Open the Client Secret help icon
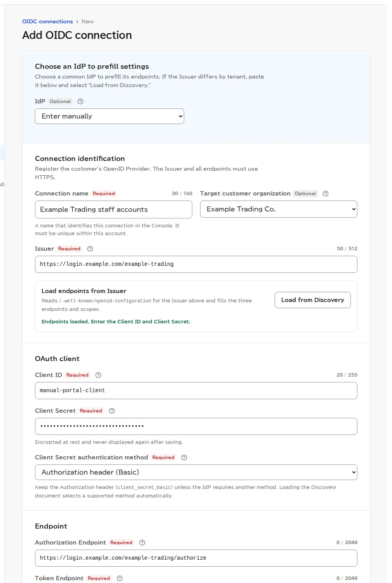392x583 pixels. (112, 411)
